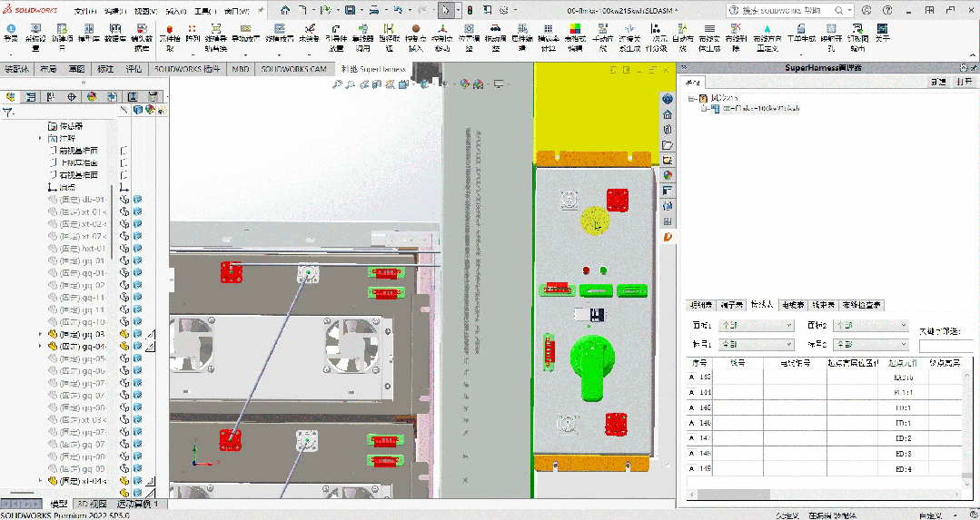Click the traffic light rebuild icon
Image resolution: width=980 pixels, height=520 pixels.
coord(470,11)
